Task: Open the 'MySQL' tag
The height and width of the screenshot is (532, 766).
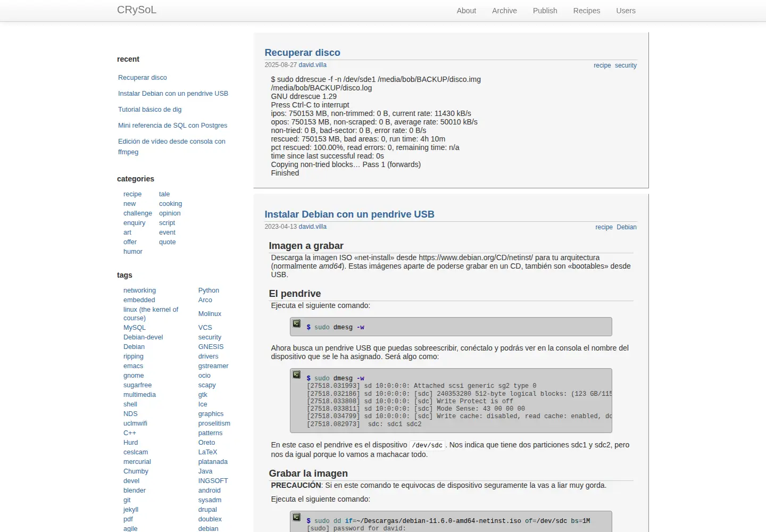Action: coord(135,328)
